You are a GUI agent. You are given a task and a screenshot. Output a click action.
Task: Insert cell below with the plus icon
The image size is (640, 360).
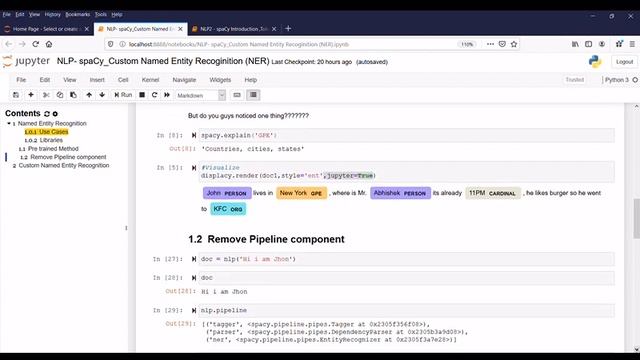31,95
